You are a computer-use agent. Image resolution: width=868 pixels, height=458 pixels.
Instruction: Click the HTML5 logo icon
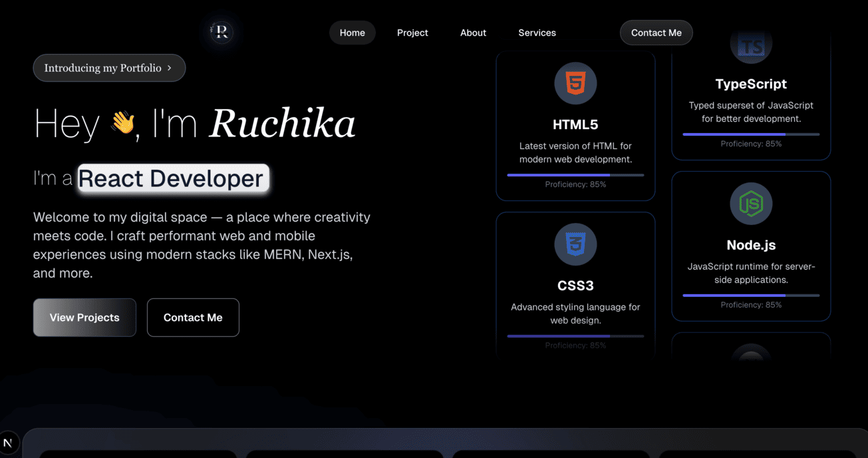point(575,83)
